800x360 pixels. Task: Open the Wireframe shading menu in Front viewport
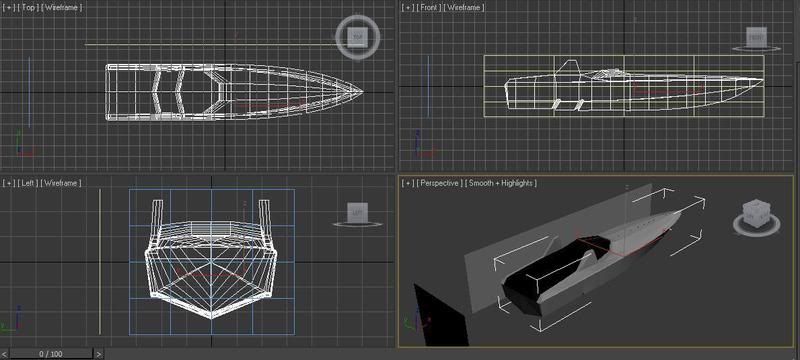pos(464,8)
